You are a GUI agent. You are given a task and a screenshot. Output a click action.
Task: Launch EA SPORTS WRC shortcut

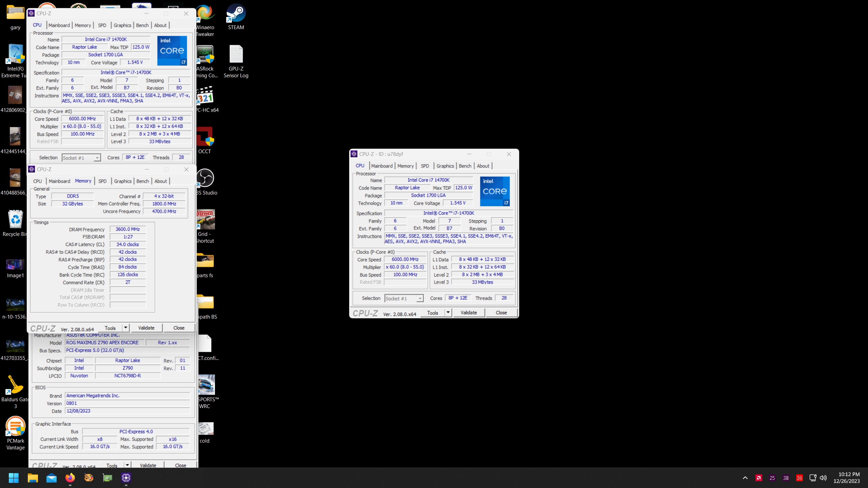click(x=208, y=392)
